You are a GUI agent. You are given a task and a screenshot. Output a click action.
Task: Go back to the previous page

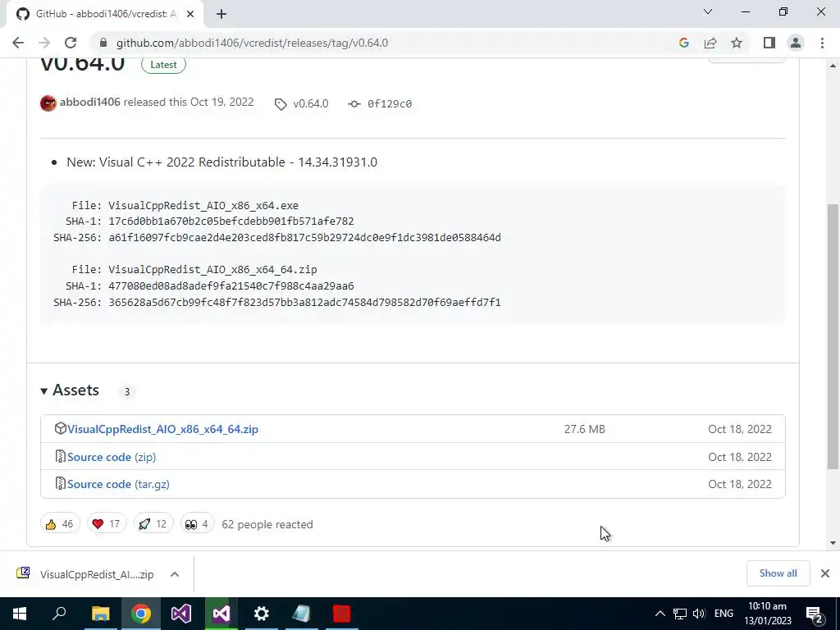point(18,43)
